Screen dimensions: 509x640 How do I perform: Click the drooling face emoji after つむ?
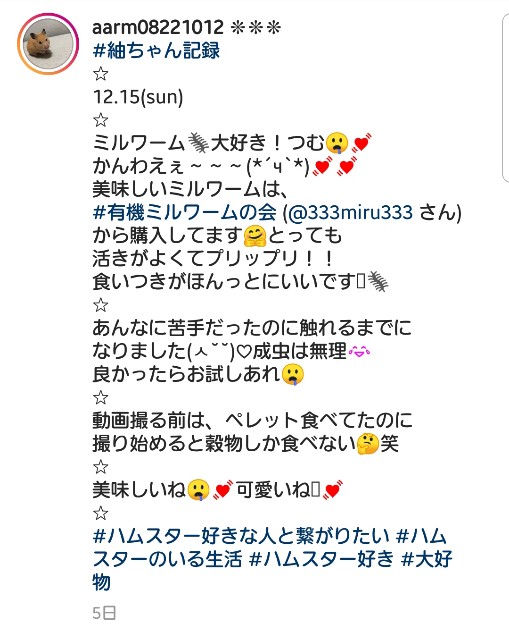tap(337, 143)
